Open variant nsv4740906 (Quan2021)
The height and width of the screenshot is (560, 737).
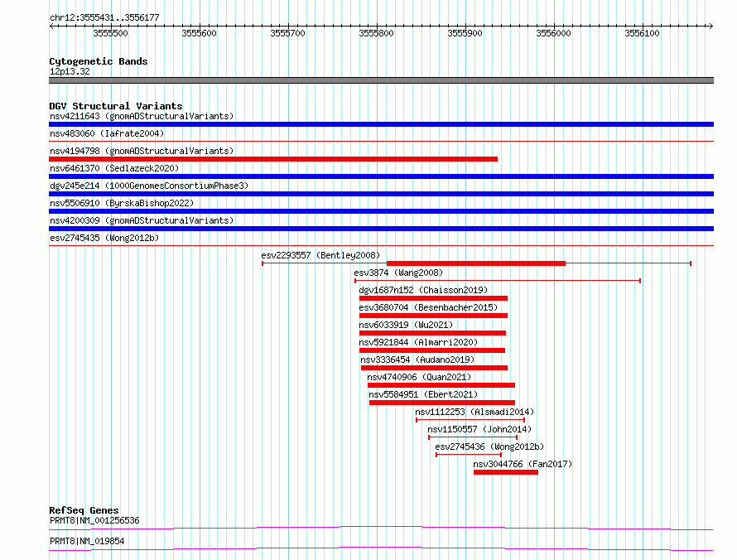click(x=419, y=377)
